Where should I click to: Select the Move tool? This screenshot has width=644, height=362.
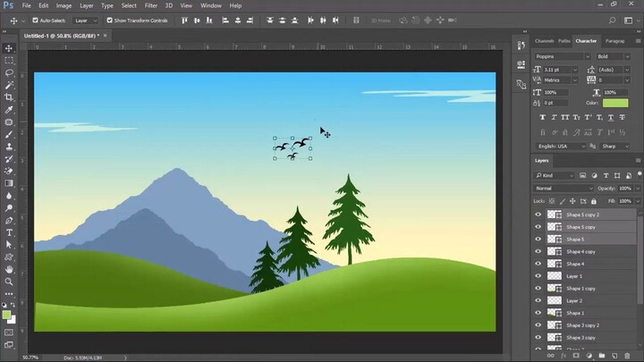tap(9, 48)
